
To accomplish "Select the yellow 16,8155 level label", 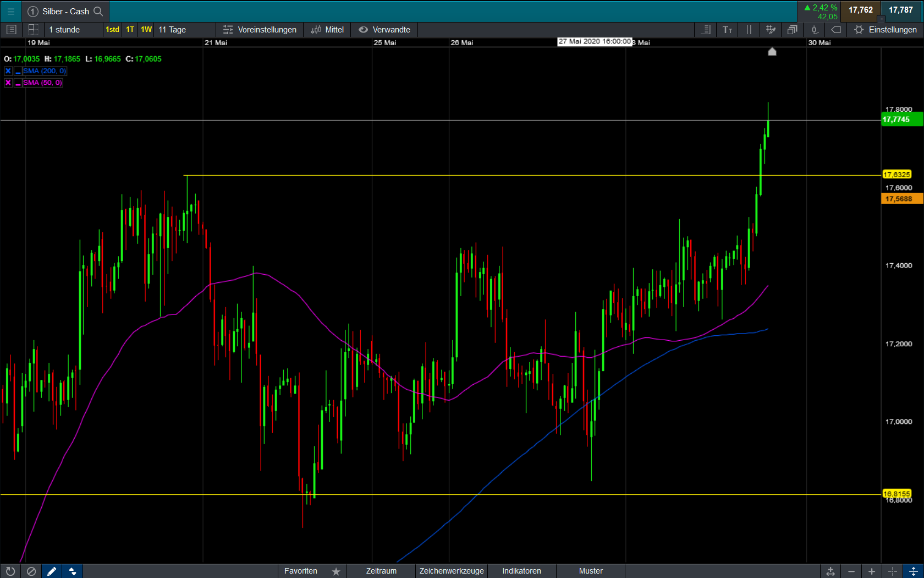I will pos(897,494).
